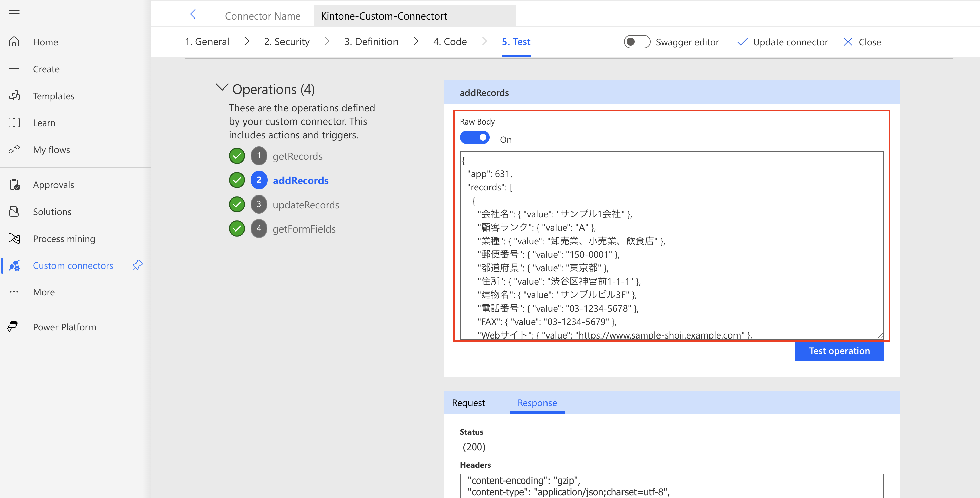Viewport: 980px width, 498px height.
Task: Unpin Custom connectors with the pin icon
Action: pyautogui.click(x=137, y=265)
